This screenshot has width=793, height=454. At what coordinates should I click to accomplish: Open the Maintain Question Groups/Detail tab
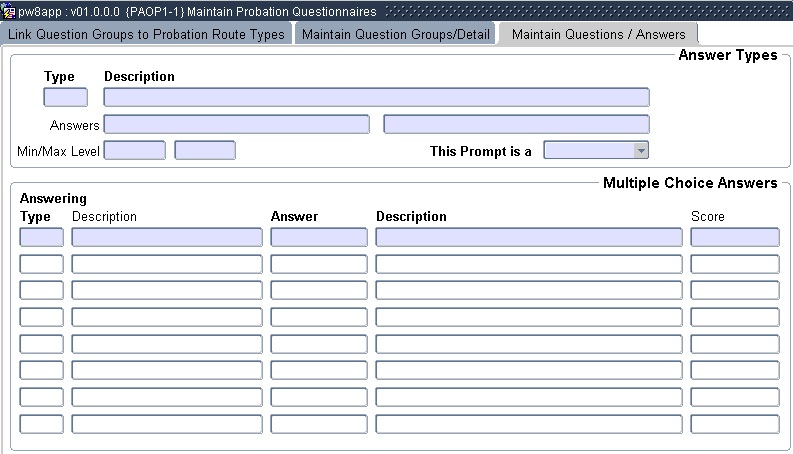coord(395,34)
